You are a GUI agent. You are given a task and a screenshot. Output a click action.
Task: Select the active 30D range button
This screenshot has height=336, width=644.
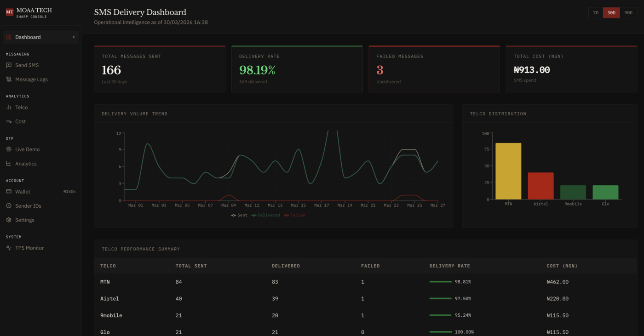611,13
